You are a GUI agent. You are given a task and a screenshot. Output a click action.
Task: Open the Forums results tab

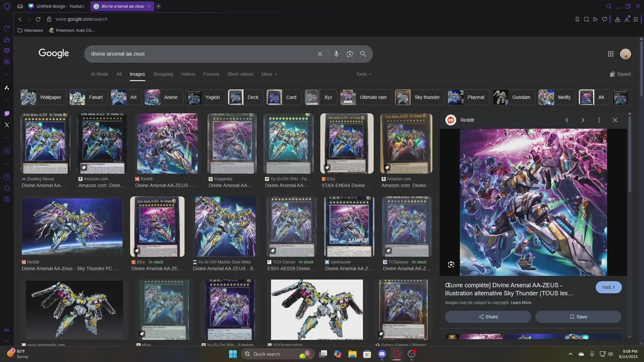pos(211,74)
